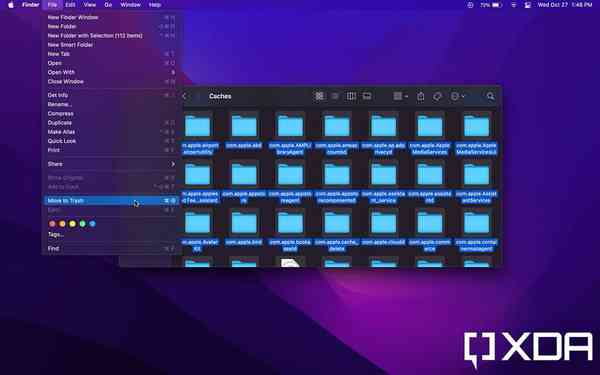Click the Search magnifier in Finder window
This screenshot has height=375, width=600.
coord(490,96)
